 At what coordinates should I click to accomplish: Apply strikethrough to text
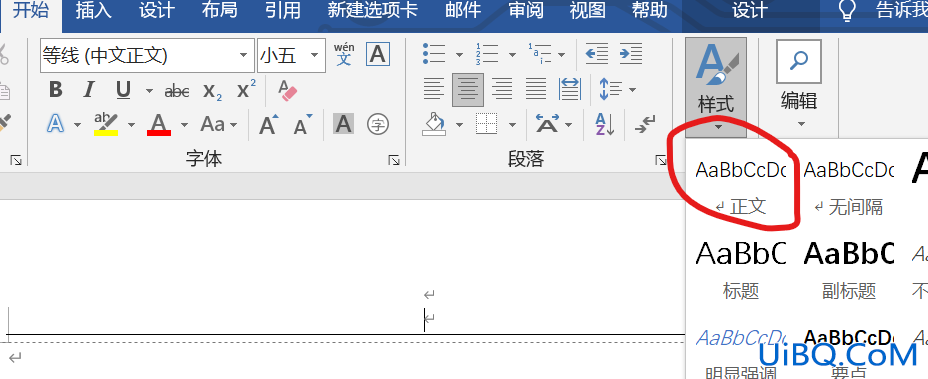click(176, 91)
